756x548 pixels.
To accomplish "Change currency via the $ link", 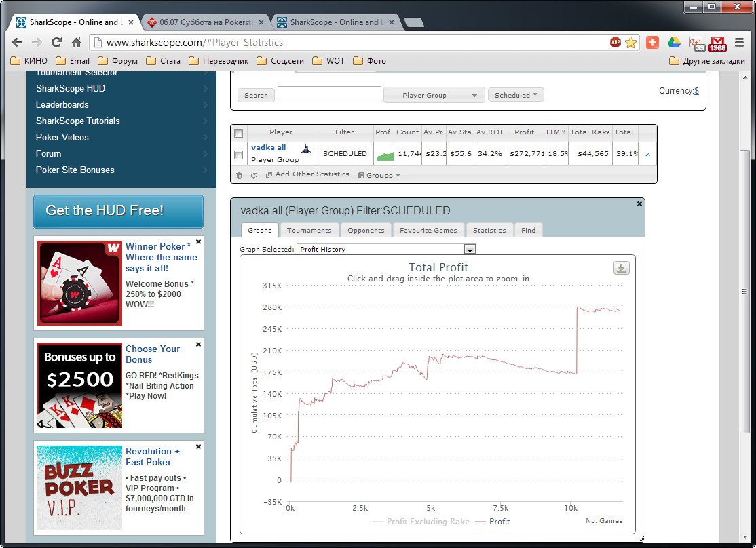I will 696,91.
